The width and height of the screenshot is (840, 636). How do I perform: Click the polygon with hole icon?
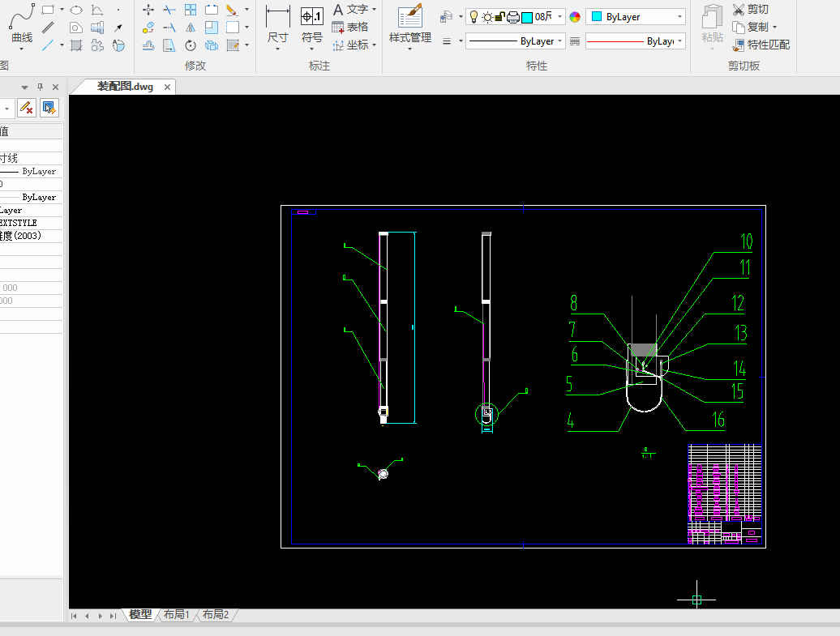[x=76, y=28]
